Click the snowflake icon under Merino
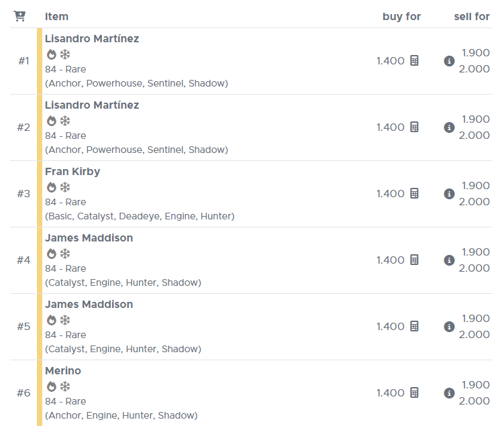The width and height of the screenshot is (504, 426). 65,386
